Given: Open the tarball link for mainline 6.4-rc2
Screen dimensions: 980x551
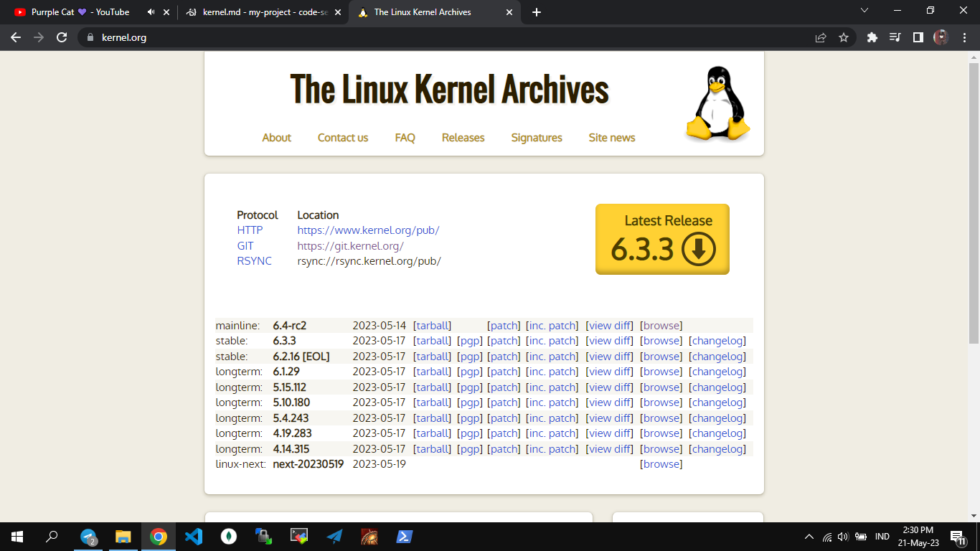Looking at the screenshot, I should (432, 326).
